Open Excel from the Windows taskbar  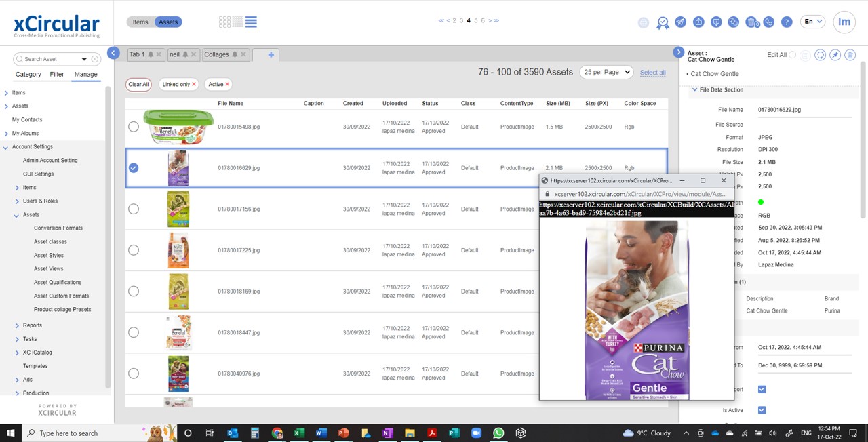(x=298, y=433)
